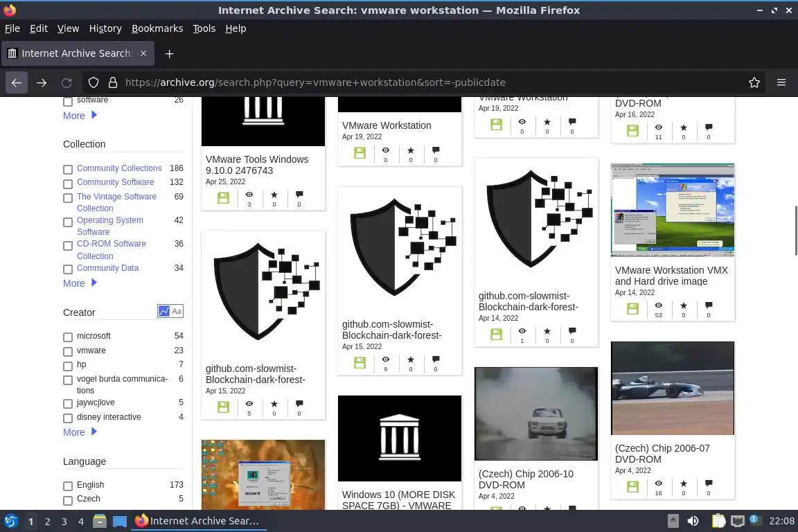The width and height of the screenshot is (798, 532).
Task: Check the disney interactive creator filter
Action: [x=68, y=418]
